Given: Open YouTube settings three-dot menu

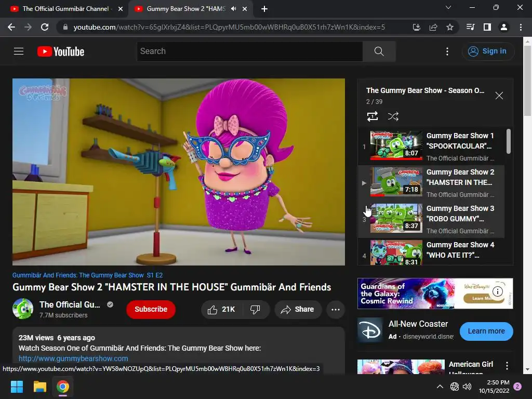Looking at the screenshot, I should pyautogui.click(x=447, y=51).
